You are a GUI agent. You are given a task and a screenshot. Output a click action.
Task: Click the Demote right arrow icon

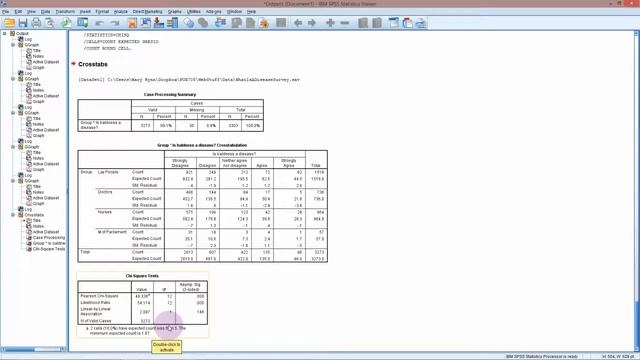pyautogui.click(x=312, y=23)
